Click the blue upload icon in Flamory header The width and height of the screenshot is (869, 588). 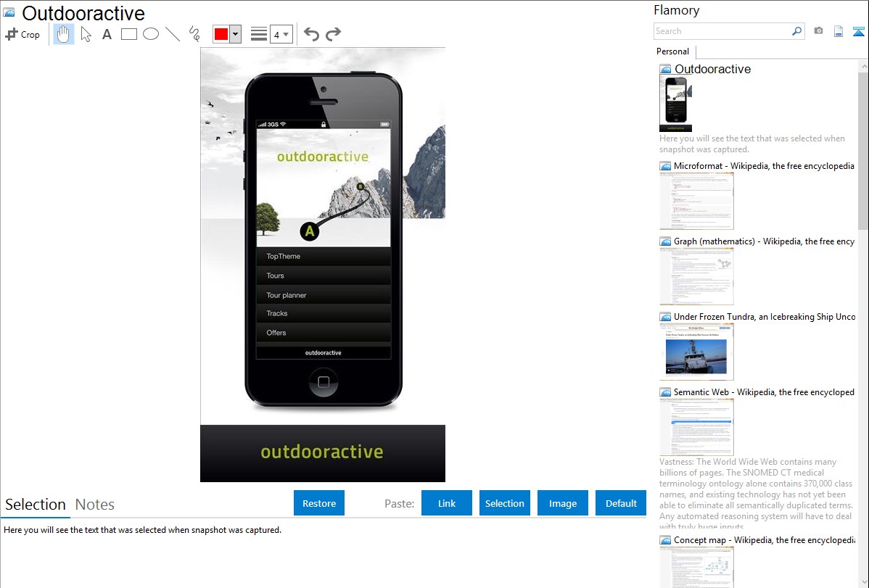[858, 31]
